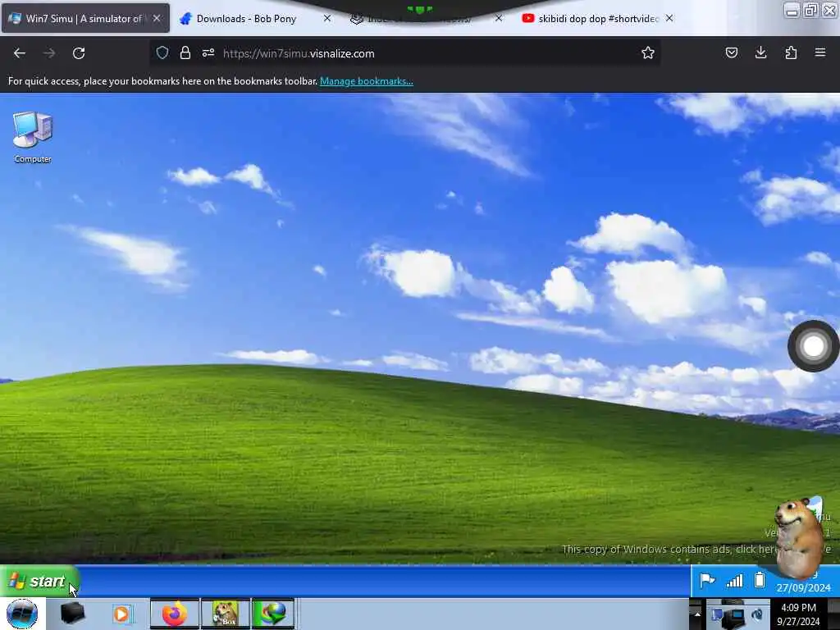Go back in the browser

coord(20,53)
